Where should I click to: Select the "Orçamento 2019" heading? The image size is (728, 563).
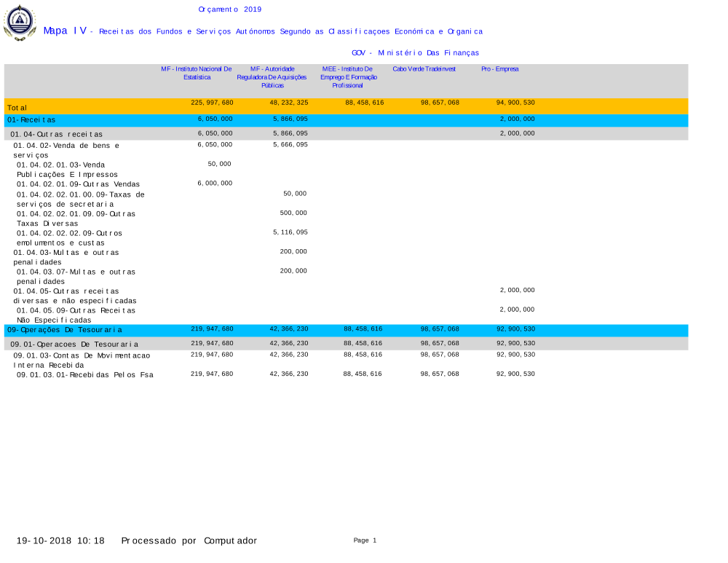229,9
